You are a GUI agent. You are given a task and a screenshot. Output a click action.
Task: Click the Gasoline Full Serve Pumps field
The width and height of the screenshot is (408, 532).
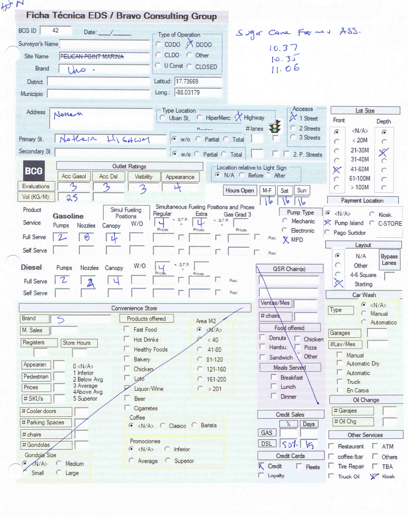point(60,237)
